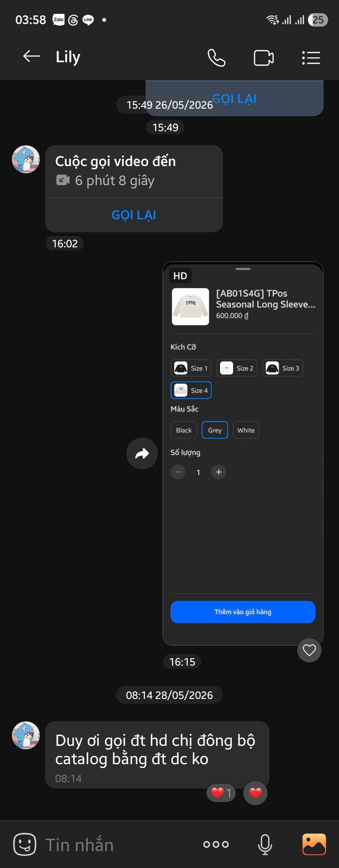Image resolution: width=339 pixels, height=868 pixels.
Task: Tap the 'Cuộc gọi video đến' call title
Action: [115, 161]
